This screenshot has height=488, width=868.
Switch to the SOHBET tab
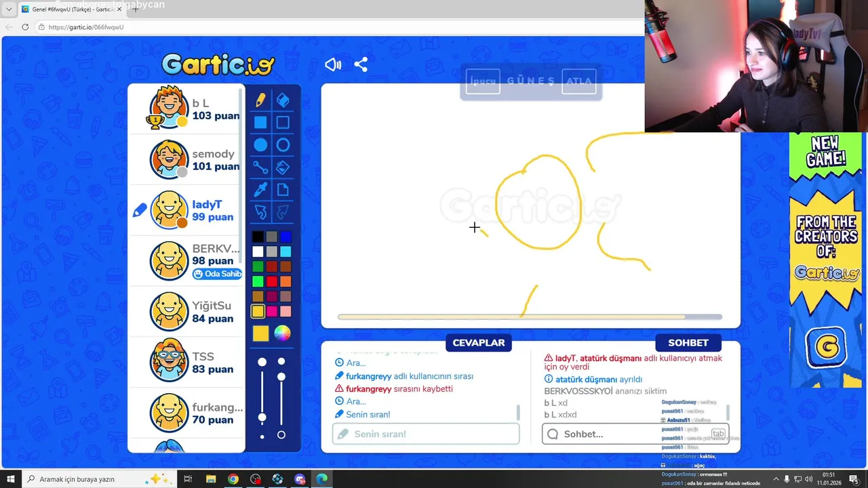688,343
